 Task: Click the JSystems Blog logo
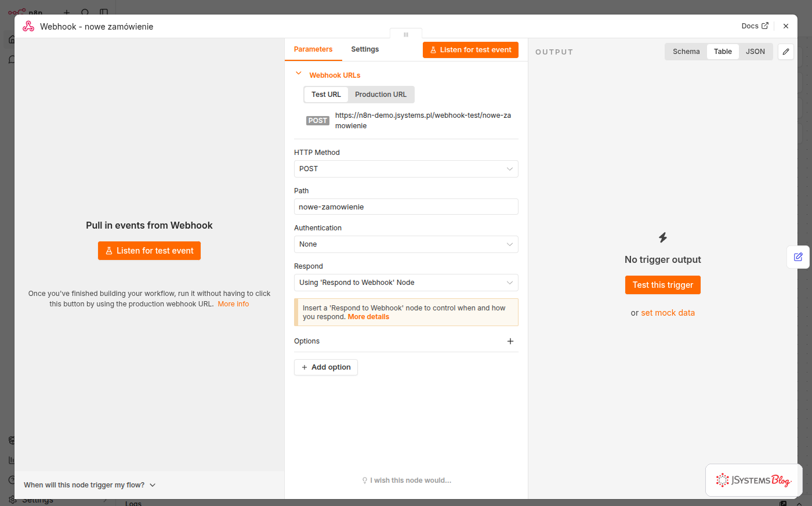point(753,480)
